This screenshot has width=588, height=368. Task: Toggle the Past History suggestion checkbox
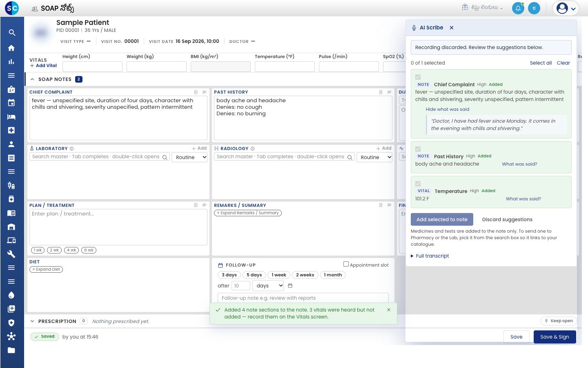(x=418, y=149)
